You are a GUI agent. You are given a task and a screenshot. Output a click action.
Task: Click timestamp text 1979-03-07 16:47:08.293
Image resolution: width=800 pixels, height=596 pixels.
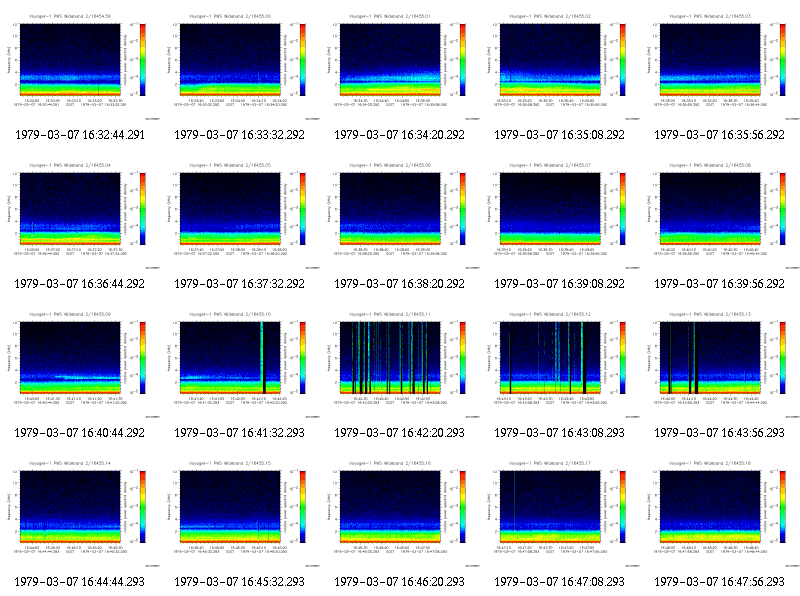click(x=560, y=582)
